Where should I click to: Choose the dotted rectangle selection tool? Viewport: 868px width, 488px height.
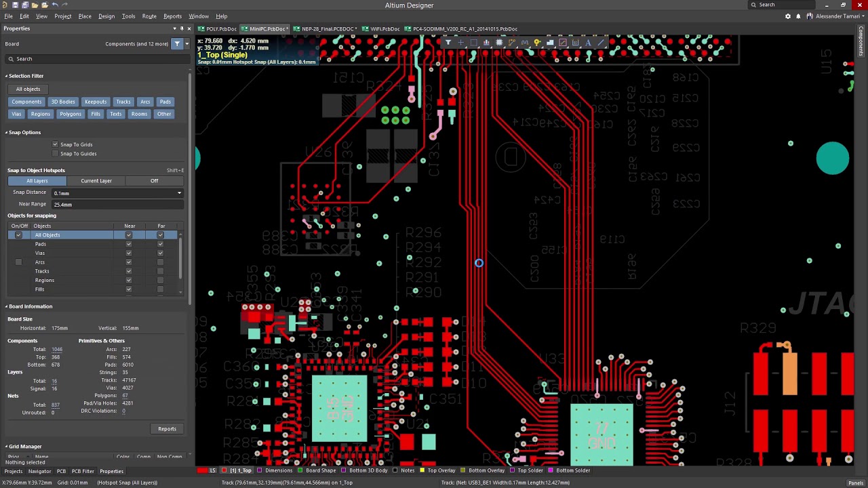tap(473, 43)
